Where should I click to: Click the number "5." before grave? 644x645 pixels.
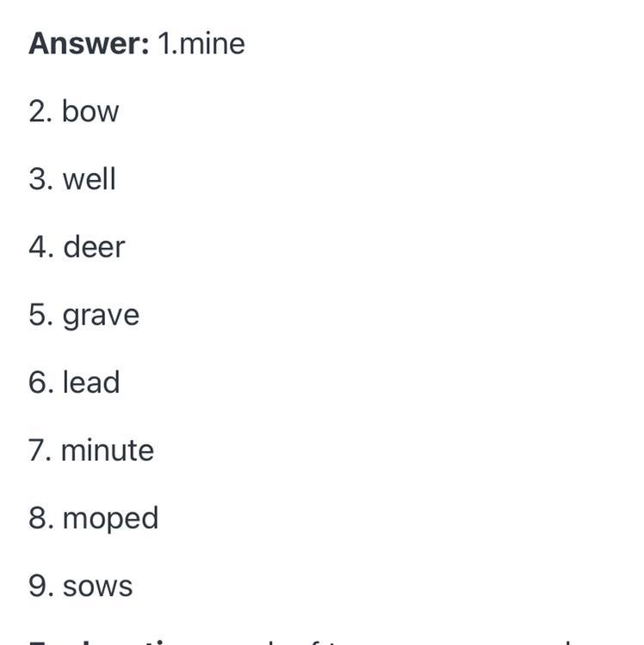[x=40, y=315]
